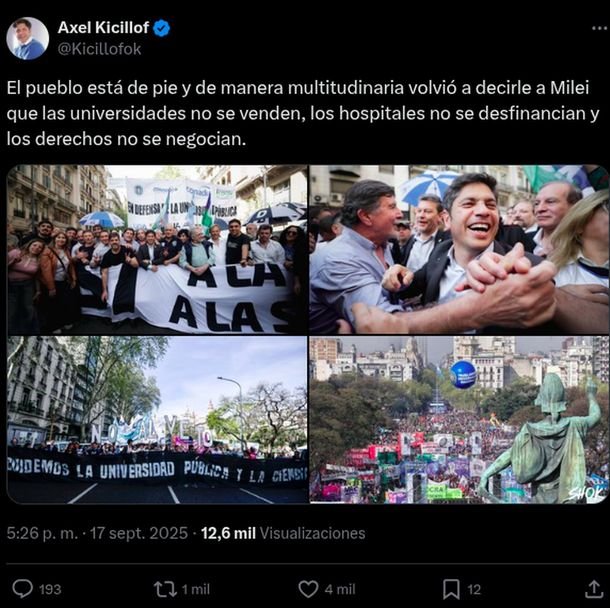
Task: Visit the @Kicillofok handle
Action: pyautogui.click(x=99, y=49)
